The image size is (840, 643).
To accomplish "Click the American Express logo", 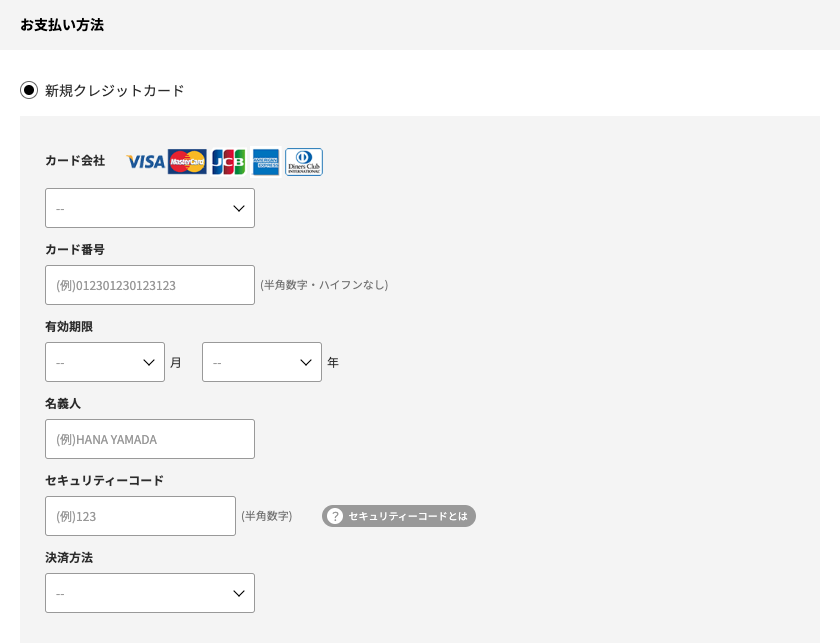I will click(x=266, y=162).
